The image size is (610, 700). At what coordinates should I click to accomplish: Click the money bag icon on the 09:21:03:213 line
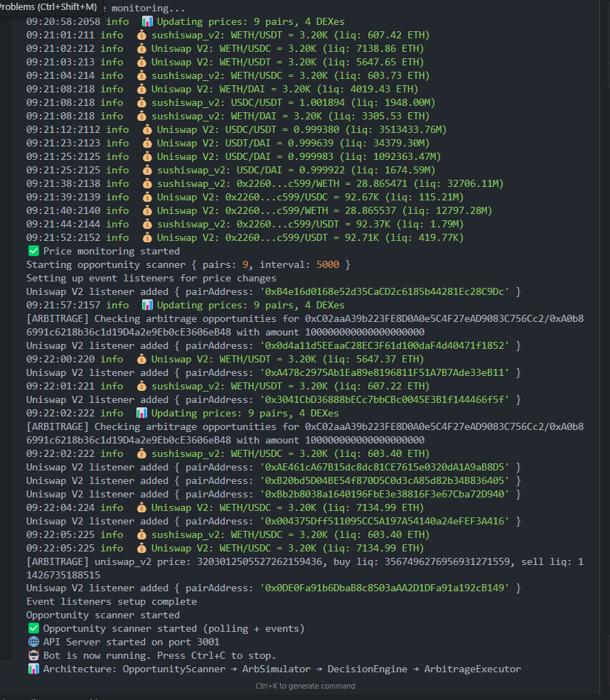pyautogui.click(x=141, y=62)
